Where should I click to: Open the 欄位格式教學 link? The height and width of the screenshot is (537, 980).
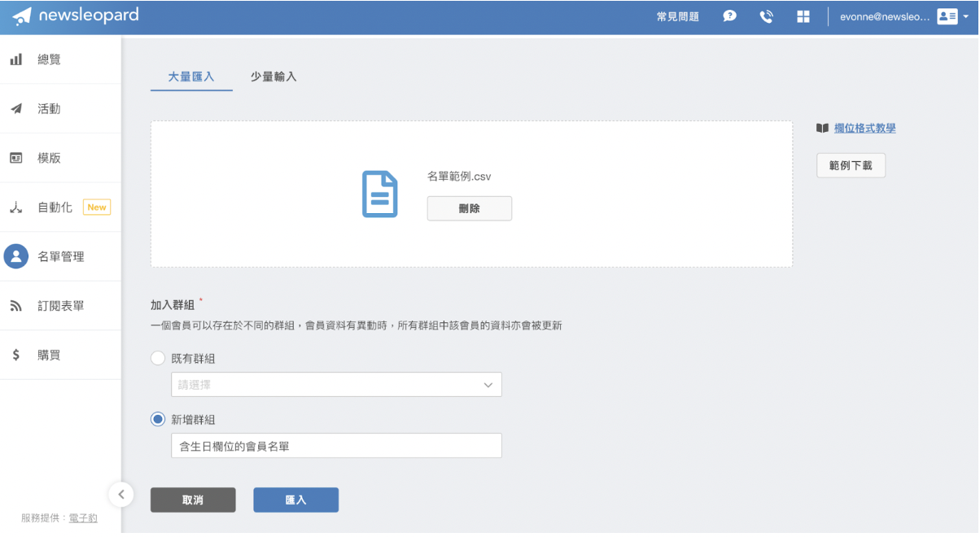(864, 129)
